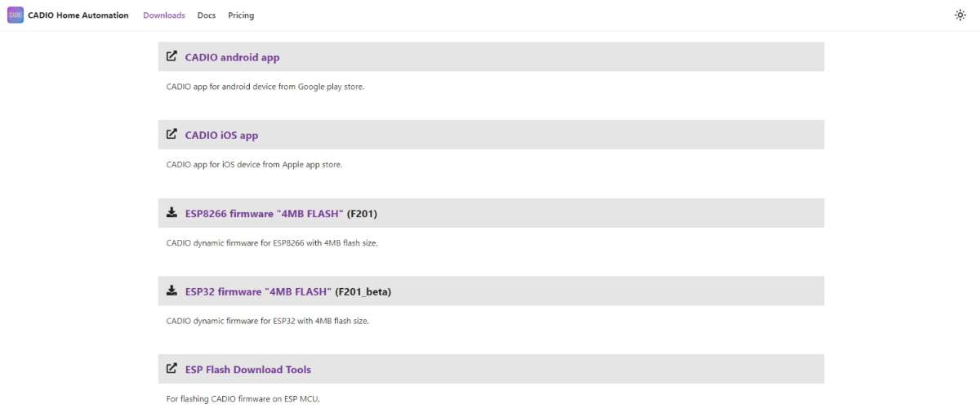Click the Apple app store description text
The image size is (980, 413).
(254, 164)
